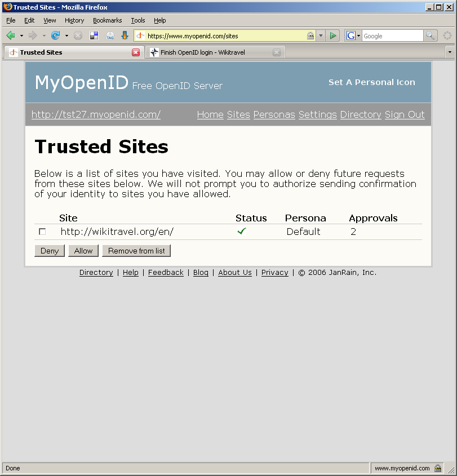Open the search engine selector dropdown
This screenshot has height=476, width=457.
tap(358, 36)
